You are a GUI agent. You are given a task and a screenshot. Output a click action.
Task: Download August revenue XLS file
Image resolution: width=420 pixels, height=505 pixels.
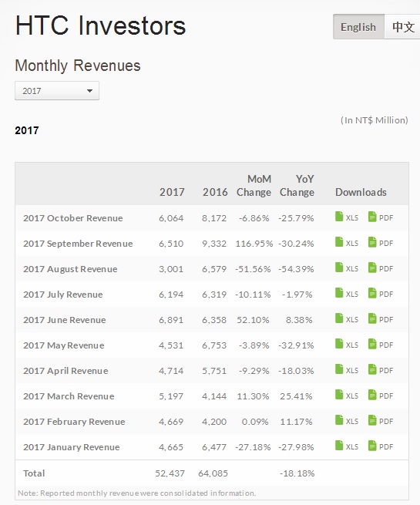[347, 268]
